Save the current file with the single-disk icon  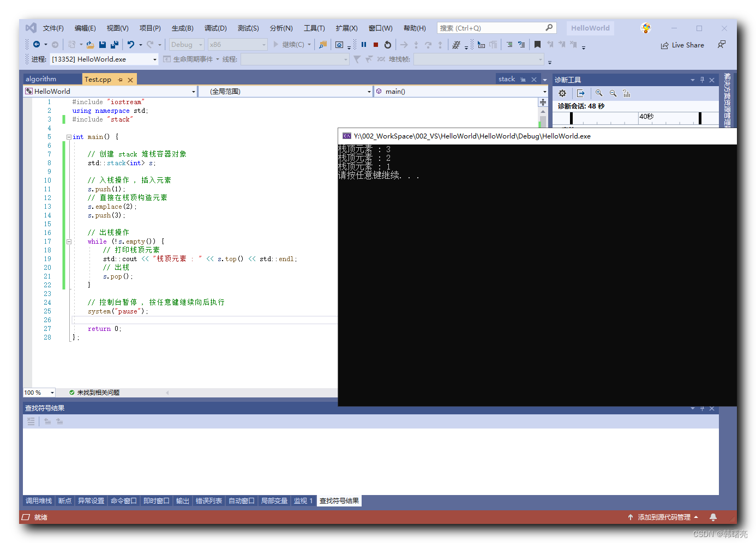pyautogui.click(x=103, y=45)
